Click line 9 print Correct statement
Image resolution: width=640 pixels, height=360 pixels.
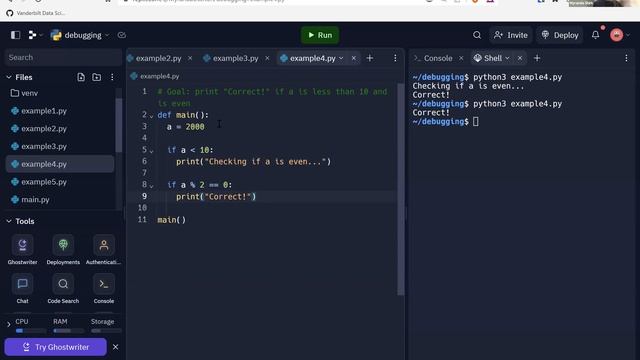(216, 197)
